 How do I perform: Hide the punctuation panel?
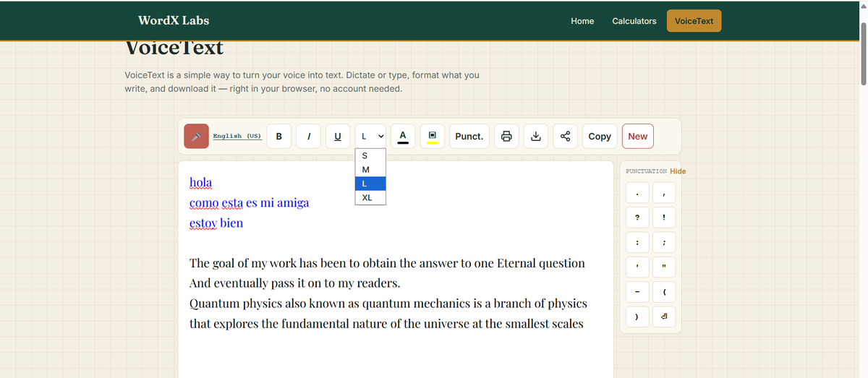pyautogui.click(x=678, y=171)
